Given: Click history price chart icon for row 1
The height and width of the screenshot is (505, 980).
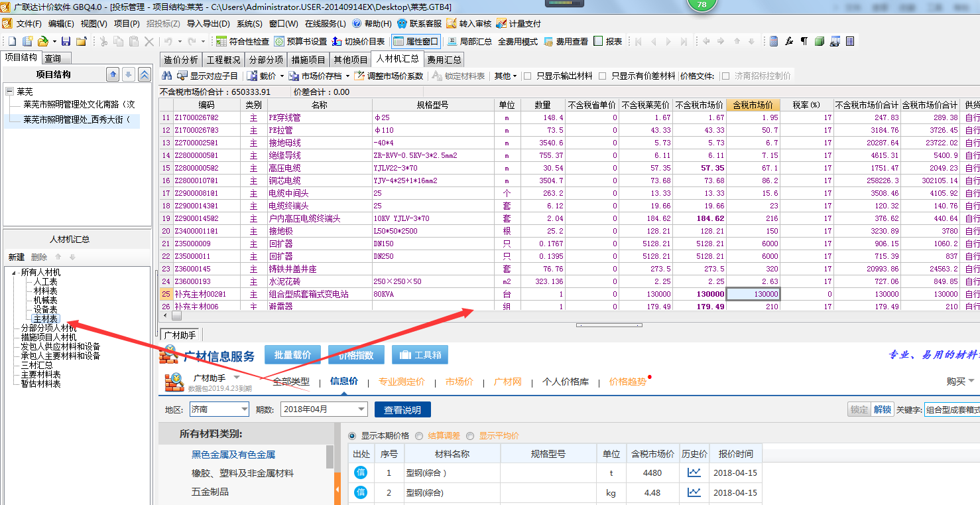Looking at the screenshot, I should pyautogui.click(x=694, y=472).
